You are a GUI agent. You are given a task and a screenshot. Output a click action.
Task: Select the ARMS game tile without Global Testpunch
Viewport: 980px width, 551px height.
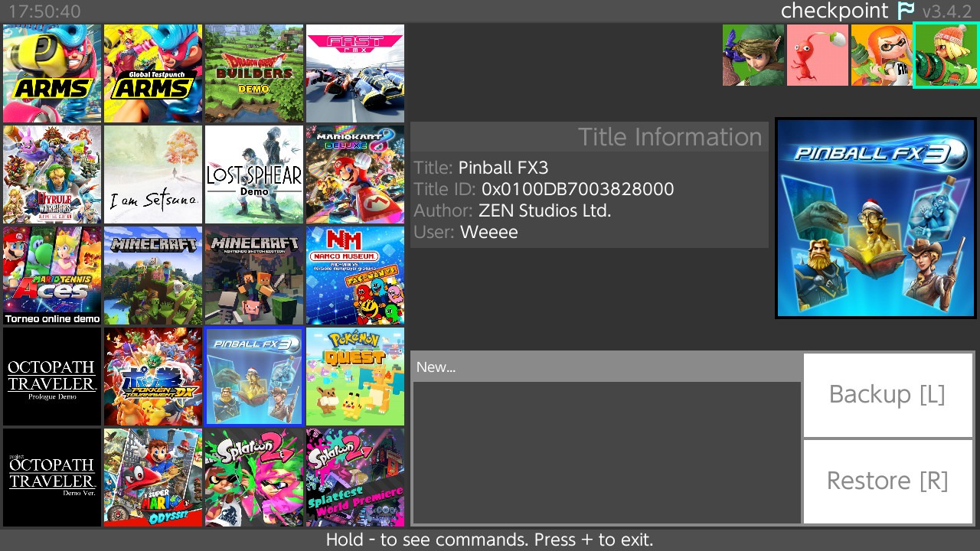coord(52,73)
